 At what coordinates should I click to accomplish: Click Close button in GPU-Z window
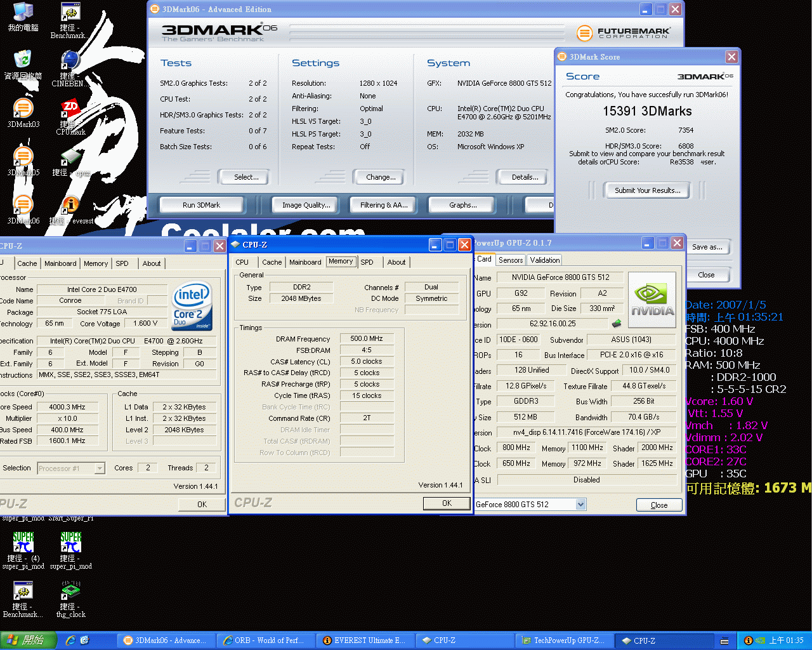[659, 505]
